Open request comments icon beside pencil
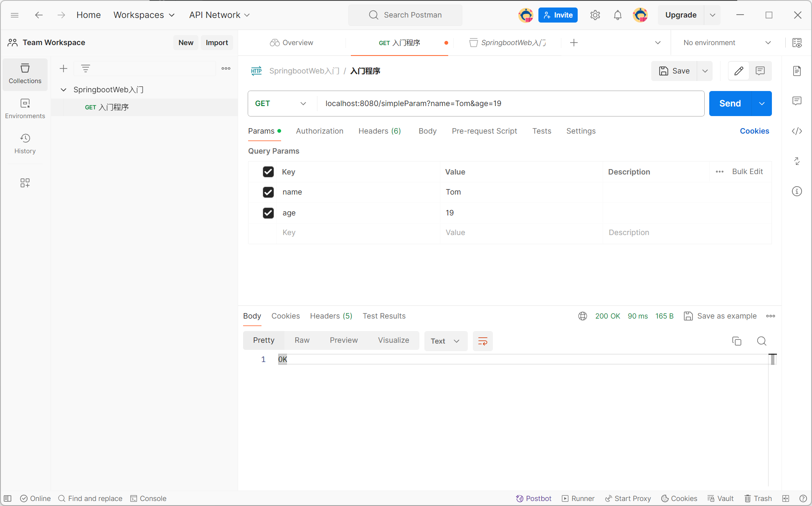This screenshot has height=506, width=812. (760, 71)
